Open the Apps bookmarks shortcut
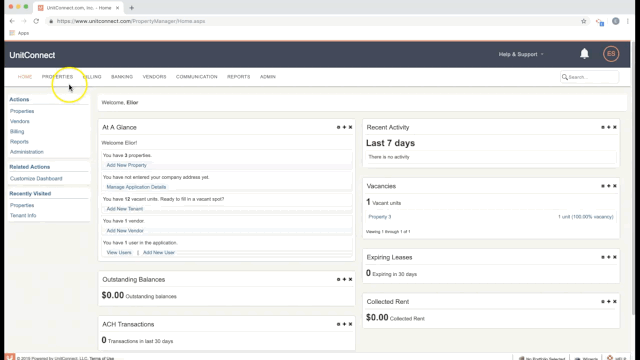The height and width of the screenshot is (360, 640). (x=19, y=33)
